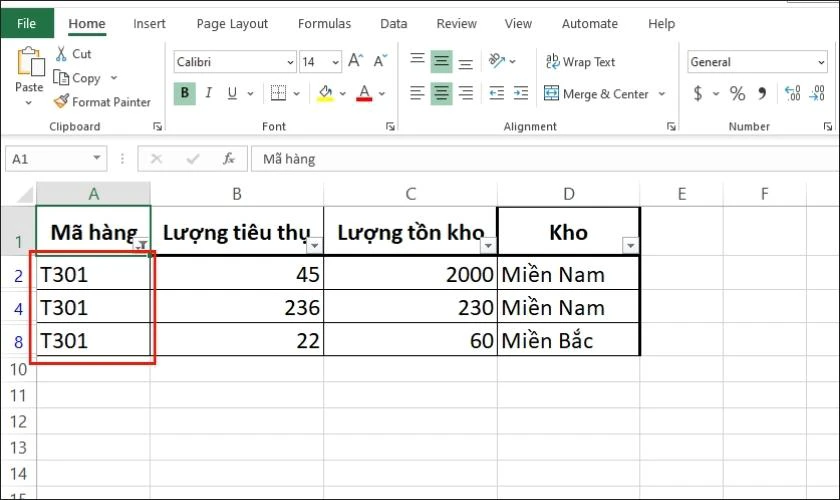The height and width of the screenshot is (500, 840).
Task: Activate the Format Painter brush
Action: tap(62, 101)
